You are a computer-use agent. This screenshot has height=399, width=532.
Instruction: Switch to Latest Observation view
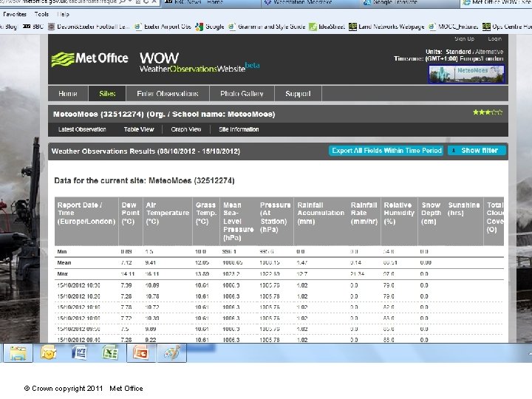pyautogui.click(x=82, y=129)
